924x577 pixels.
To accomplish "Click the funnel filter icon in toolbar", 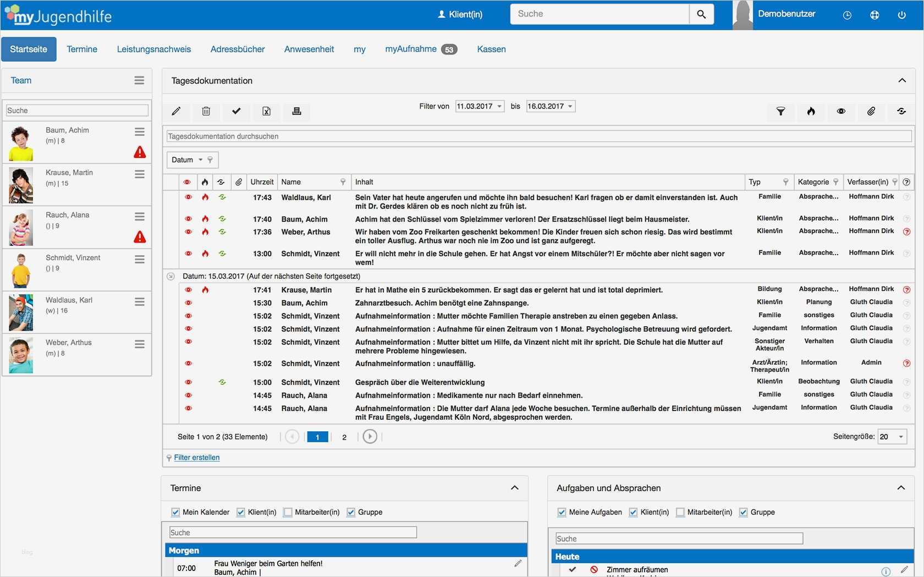I will (x=780, y=111).
